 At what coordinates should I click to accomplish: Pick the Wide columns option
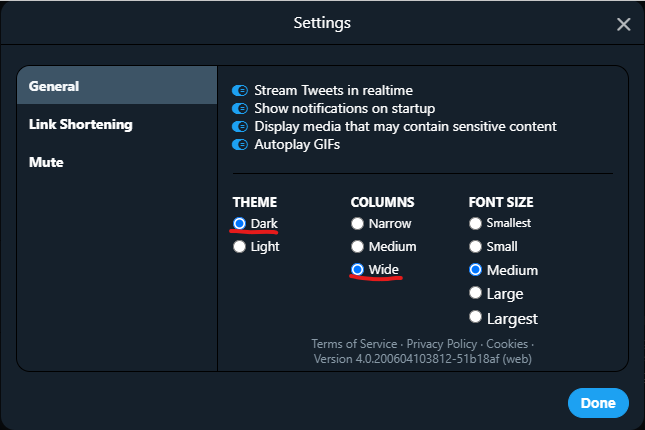pos(357,270)
